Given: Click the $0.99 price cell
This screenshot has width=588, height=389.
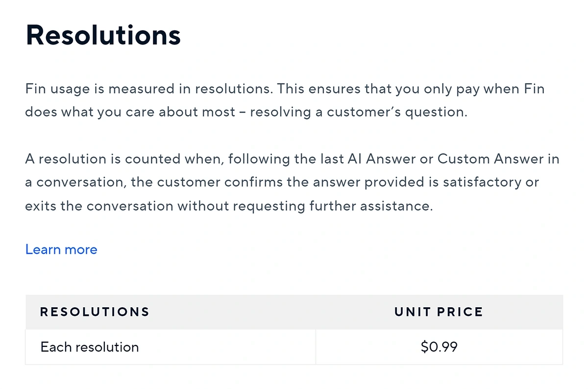Looking at the screenshot, I should point(439,347).
